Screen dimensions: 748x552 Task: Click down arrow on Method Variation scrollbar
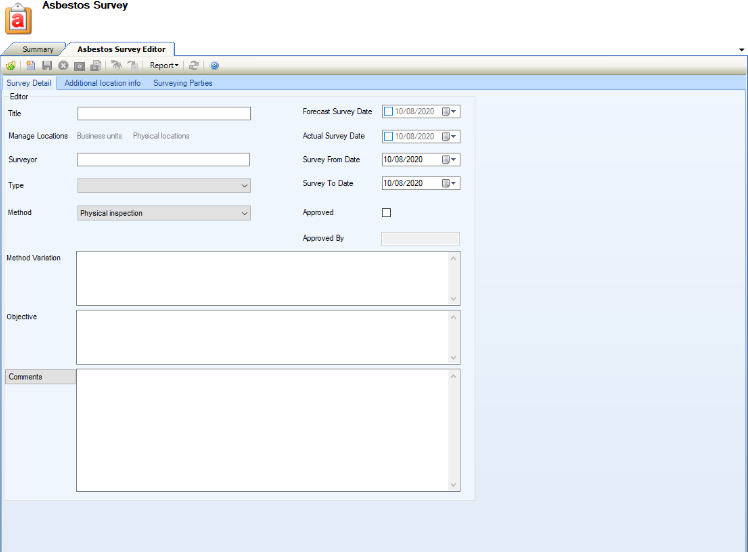(454, 298)
